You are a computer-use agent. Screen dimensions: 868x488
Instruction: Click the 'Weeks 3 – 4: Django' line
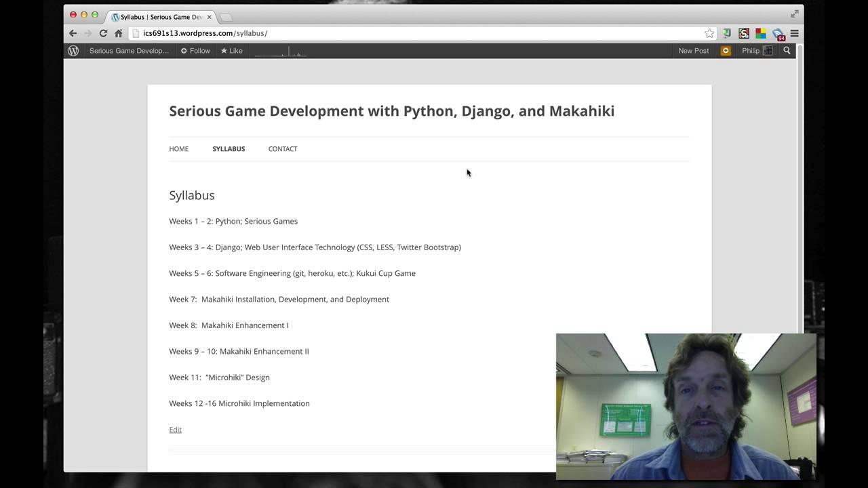point(315,247)
